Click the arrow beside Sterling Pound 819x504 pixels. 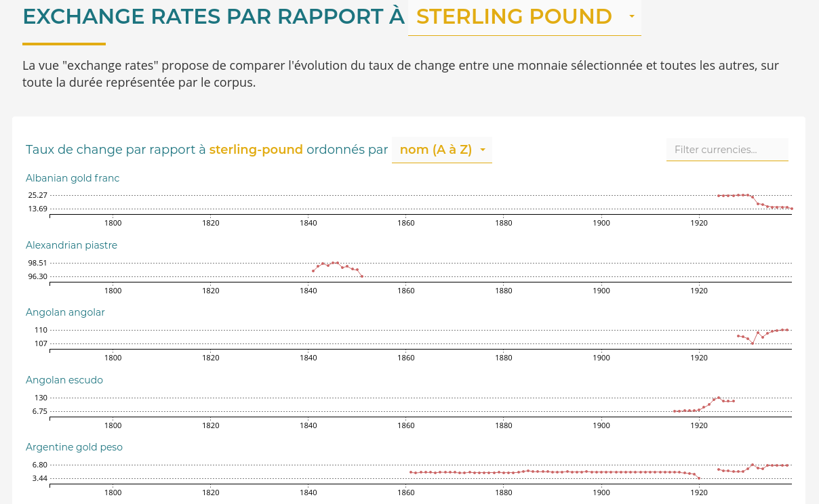(x=632, y=16)
